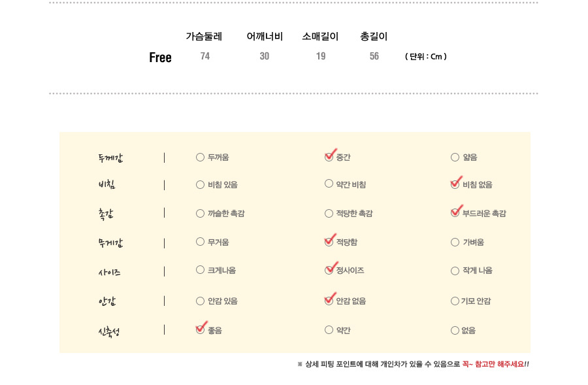Select the 두꺼움 thickness radio button
588x385 pixels.
[201, 158]
